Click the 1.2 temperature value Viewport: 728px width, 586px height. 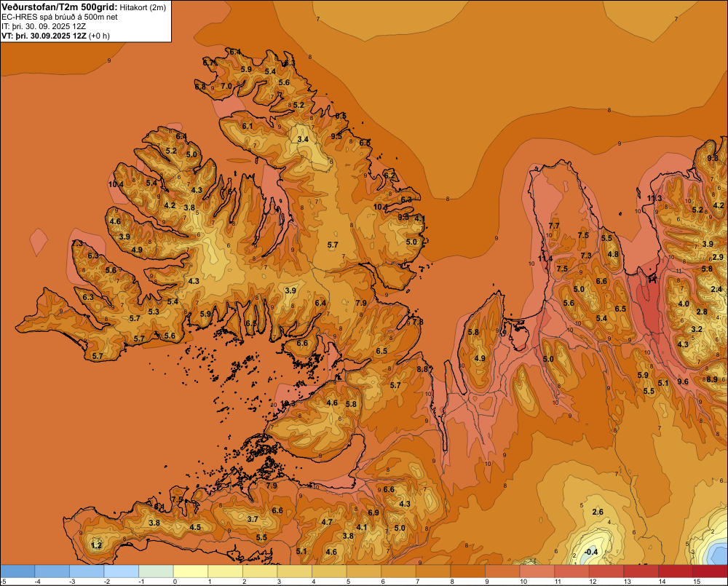tap(97, 545)
